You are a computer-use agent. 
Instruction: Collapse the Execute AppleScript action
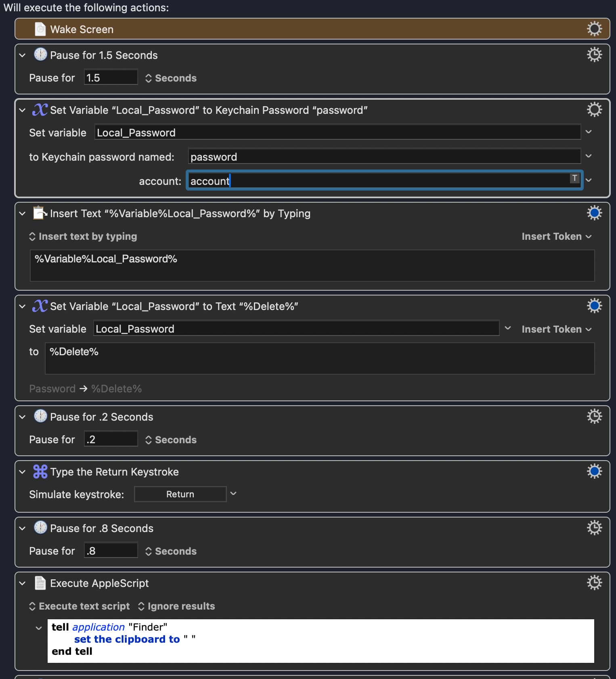pyautogui.click(x=23, y=583)
